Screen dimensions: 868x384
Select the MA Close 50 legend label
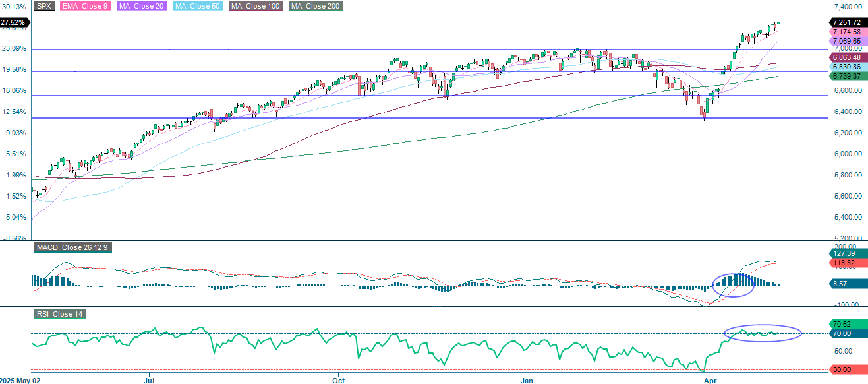199,6
